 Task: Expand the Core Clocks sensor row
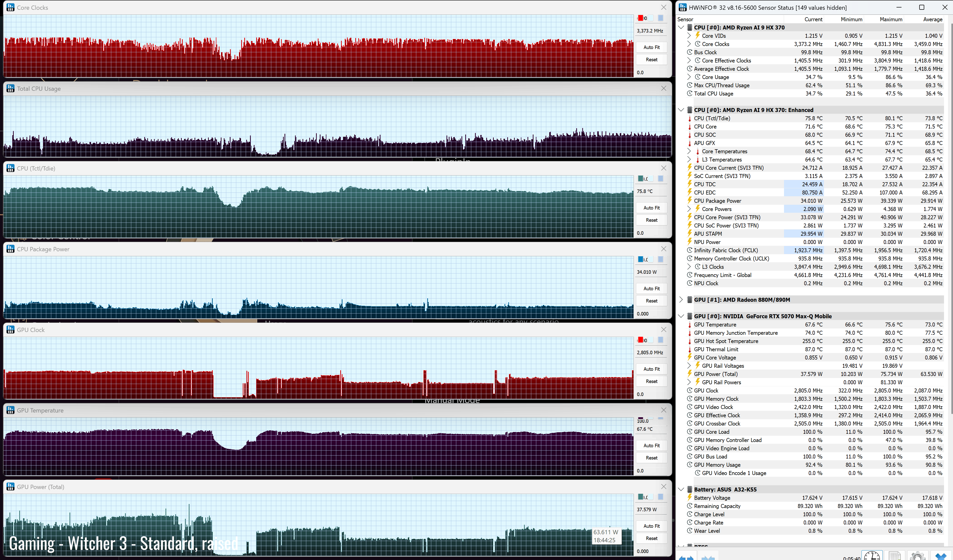pyautogui.click(x=689, y=44)
